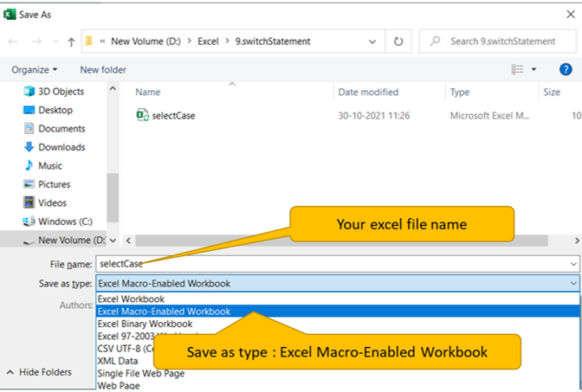The height and width of the screenshot is (392, 582).
Task: Open recent locations chevron beside the Forward arrow
Action: click(x=55, y=42)
